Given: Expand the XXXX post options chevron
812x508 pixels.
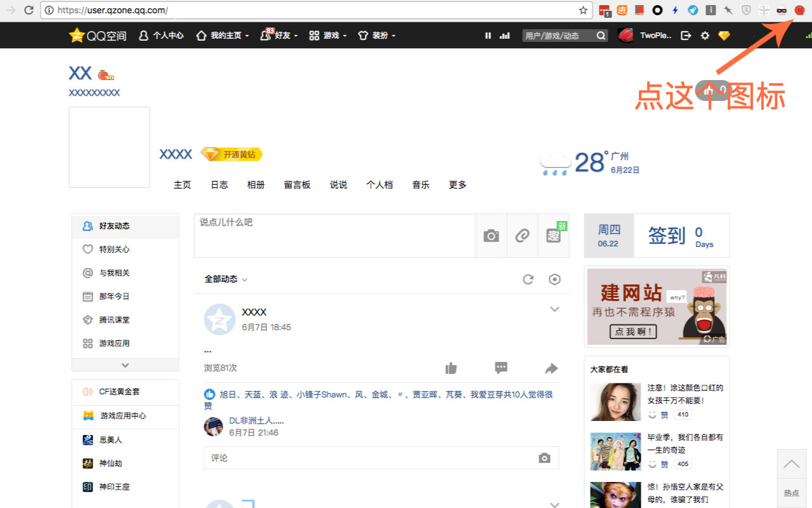Looking at the screenshot, I should (554, 309).
